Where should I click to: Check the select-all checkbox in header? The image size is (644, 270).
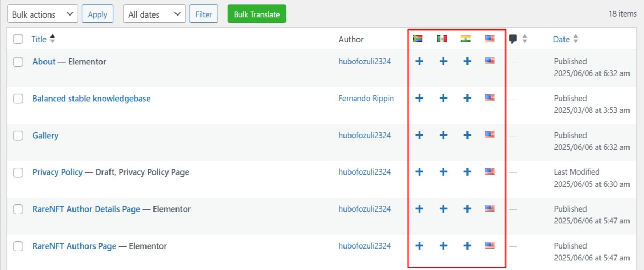click(18, 39)
